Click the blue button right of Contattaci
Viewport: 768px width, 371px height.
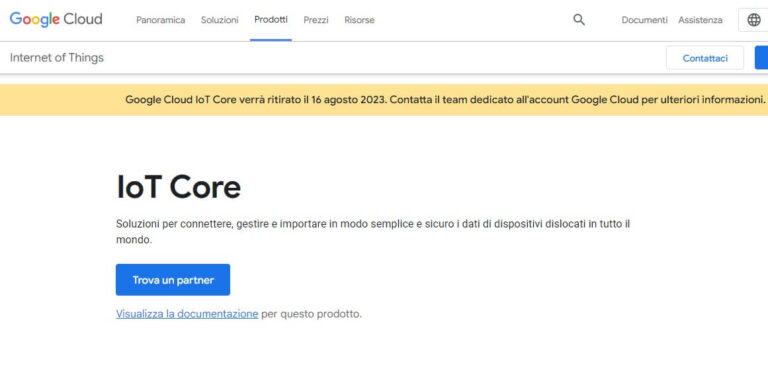tap(762, 58)
